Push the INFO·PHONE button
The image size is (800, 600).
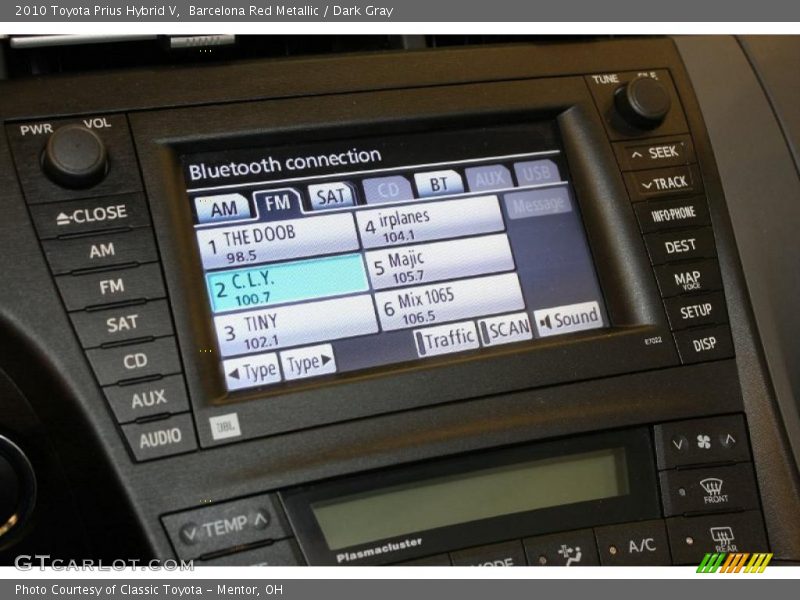673,215
